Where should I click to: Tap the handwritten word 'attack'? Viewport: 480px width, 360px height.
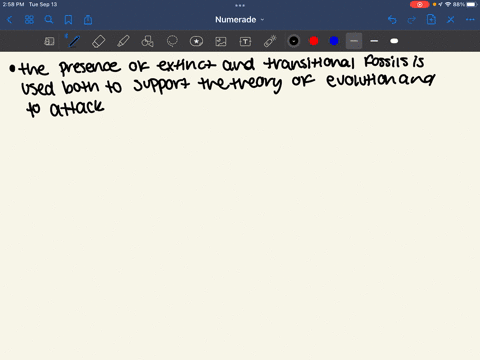pos(77,108)
